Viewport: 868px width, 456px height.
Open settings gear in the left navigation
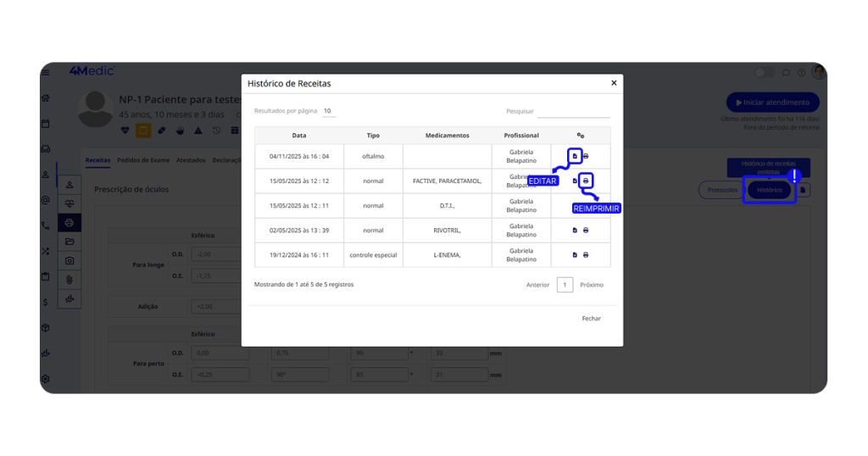click(x=46, y=378)
